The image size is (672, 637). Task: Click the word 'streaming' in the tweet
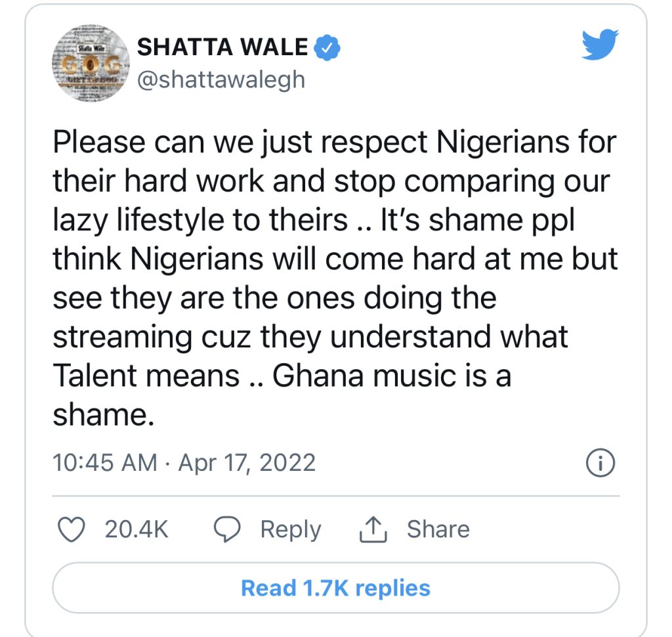[123, 338]
